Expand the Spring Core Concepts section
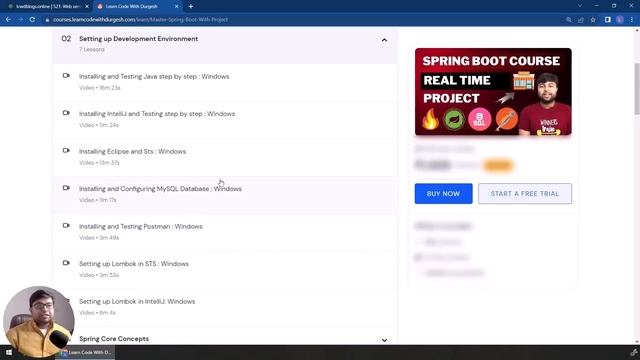 tap(384, 340)
